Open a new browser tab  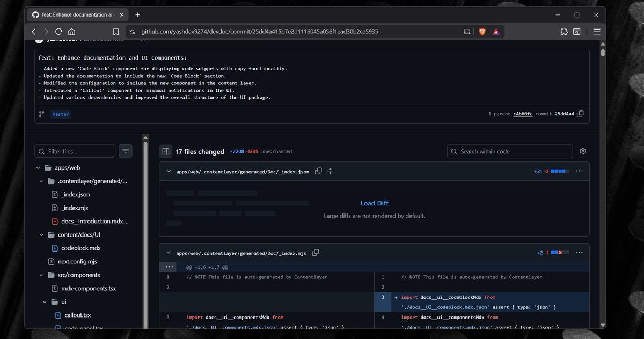coord(137,14)
